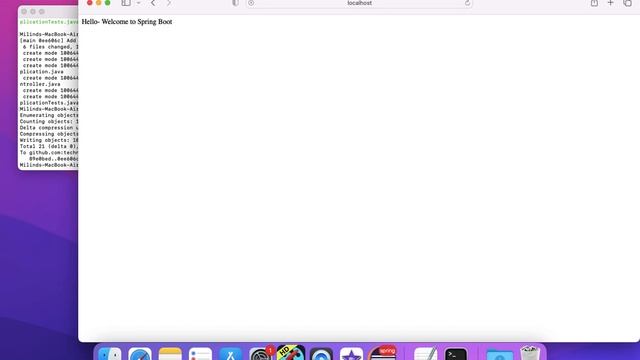640x360 pixels.
Task: Open the Spring-labeled app in Dock
Action: pyautogui.click(x=382, y=353)
